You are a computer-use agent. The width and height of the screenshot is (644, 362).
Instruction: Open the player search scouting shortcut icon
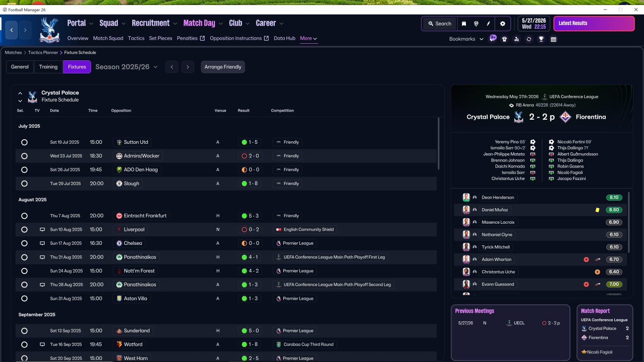(x=517, y=39)
